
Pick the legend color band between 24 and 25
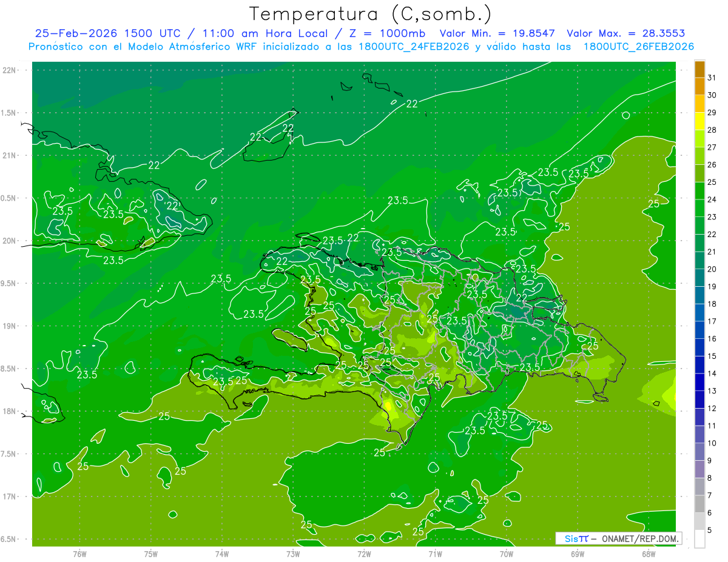[699, 191]
